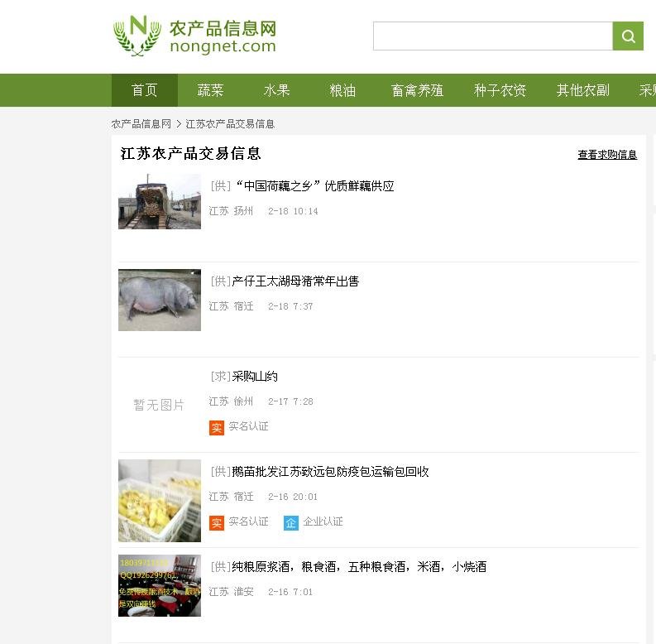Open the 粮油 category tab
The width and height of the screenshot is (656, 644).
[x=343, y=90]
